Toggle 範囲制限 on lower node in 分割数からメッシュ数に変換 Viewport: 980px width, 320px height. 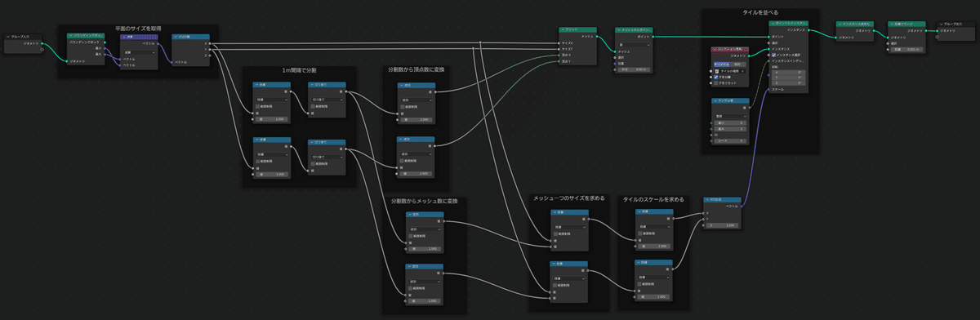[x=410, y=288]
